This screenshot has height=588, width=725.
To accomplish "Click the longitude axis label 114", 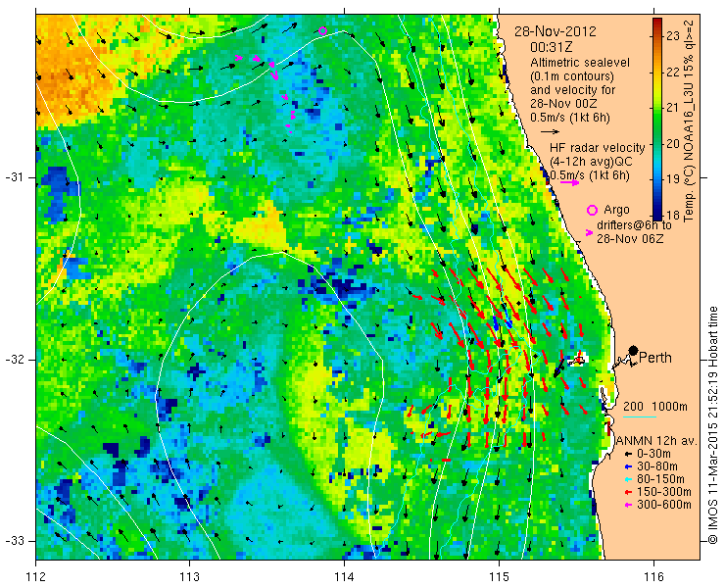I will coord(344,577).
